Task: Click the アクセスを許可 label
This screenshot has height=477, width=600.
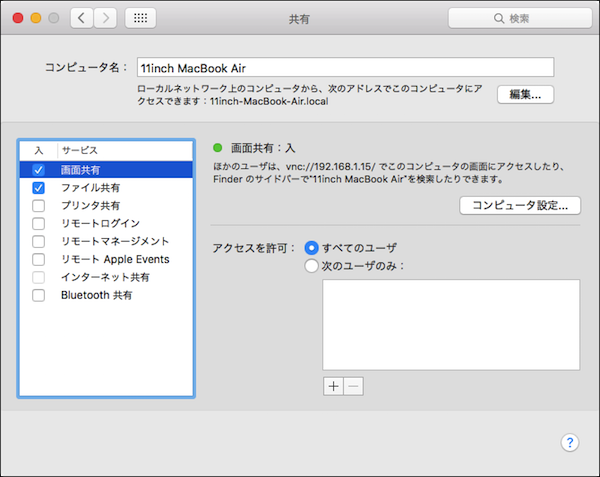Action: pos(253,248)
